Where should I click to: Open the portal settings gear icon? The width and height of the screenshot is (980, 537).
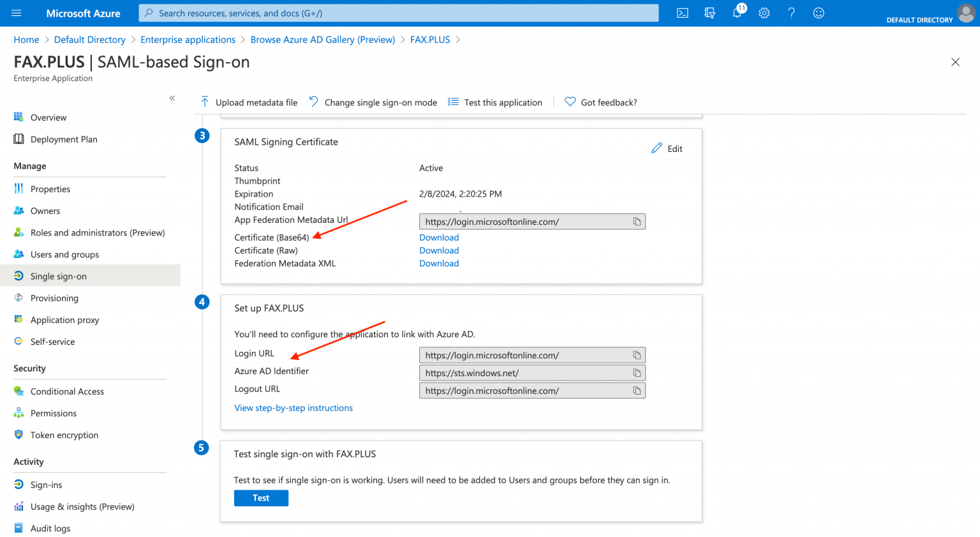click(764, 13)
